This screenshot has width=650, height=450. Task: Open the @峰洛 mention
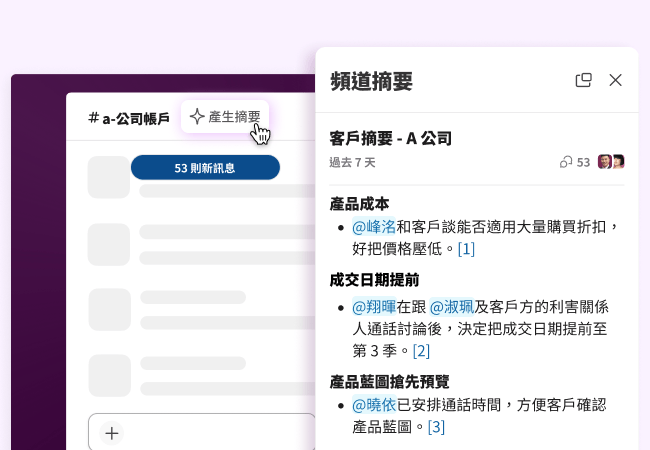click(373, 227)
